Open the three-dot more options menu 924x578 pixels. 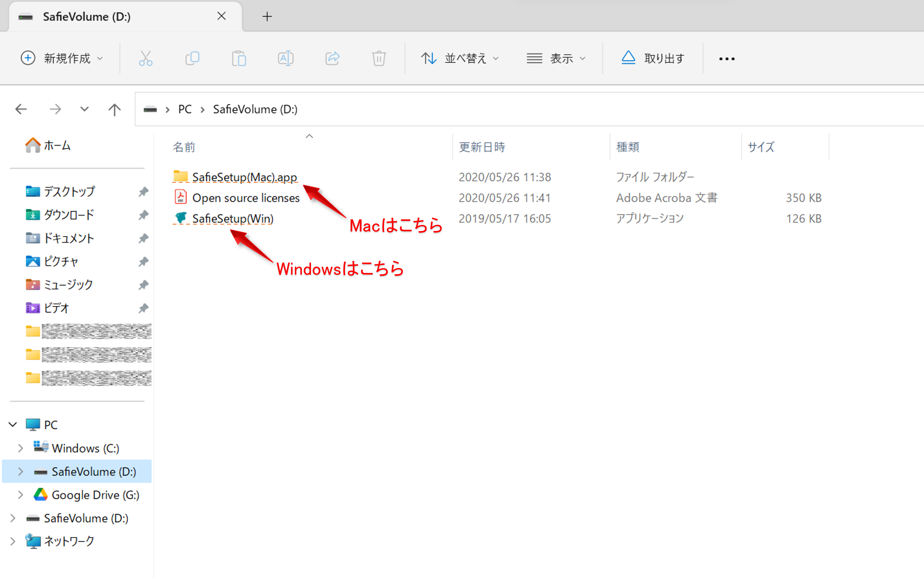coord(727,59)
